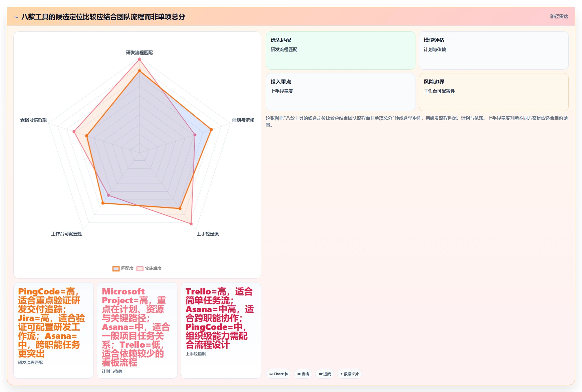Click the small icon before the header title
This screenshot has width=582, height=392.
pyautogui.click(x=16, y=17)
